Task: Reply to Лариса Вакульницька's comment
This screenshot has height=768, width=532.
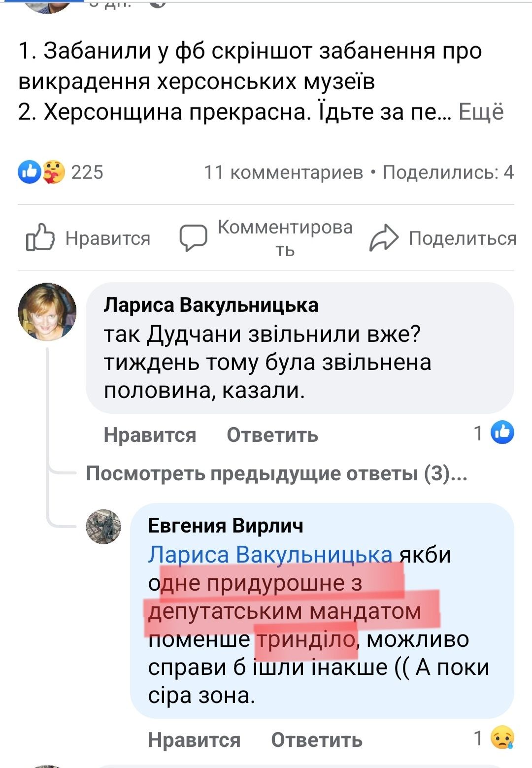Action: 272,435
